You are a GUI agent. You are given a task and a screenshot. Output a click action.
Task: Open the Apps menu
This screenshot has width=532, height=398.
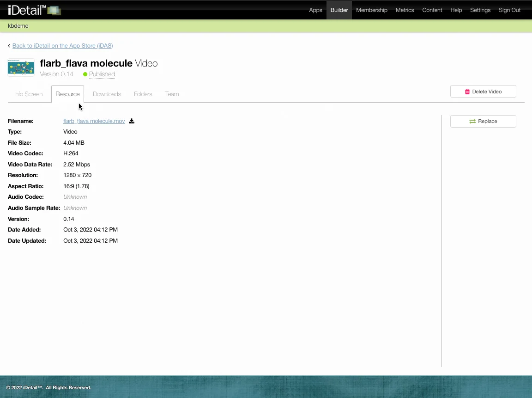pyautogui.click(x=315, y=10)
